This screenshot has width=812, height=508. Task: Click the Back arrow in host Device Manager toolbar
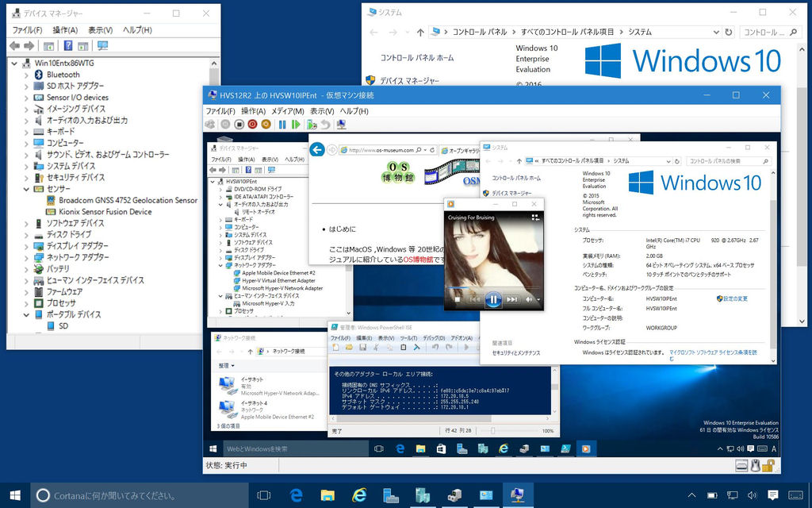pos(14,46)
